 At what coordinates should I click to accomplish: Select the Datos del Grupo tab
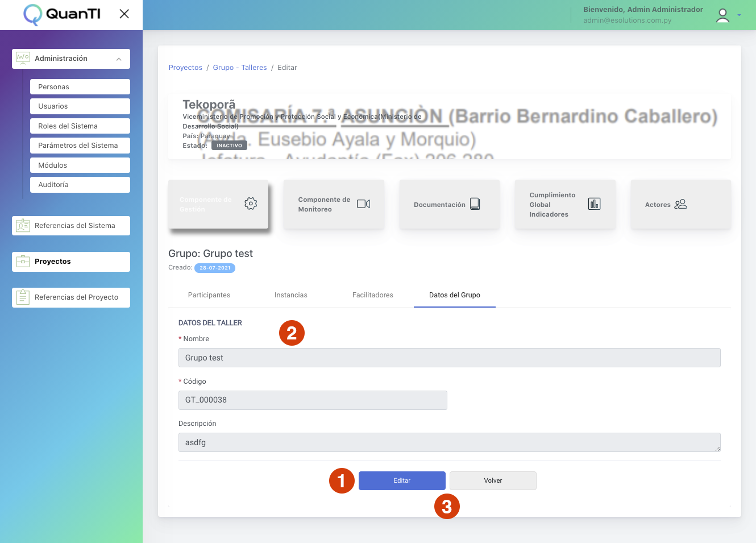455,295
